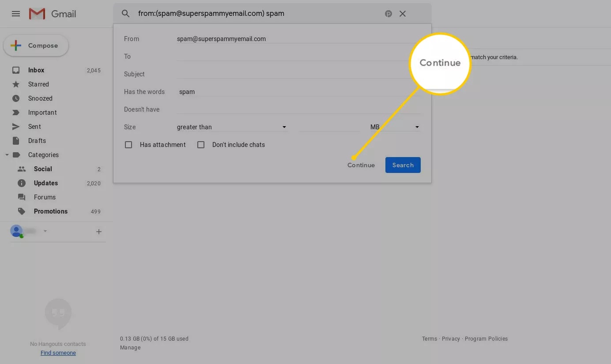Screen dimensions: 611x364
Task: Open Starred mail folder
Action: coord(38,84)
